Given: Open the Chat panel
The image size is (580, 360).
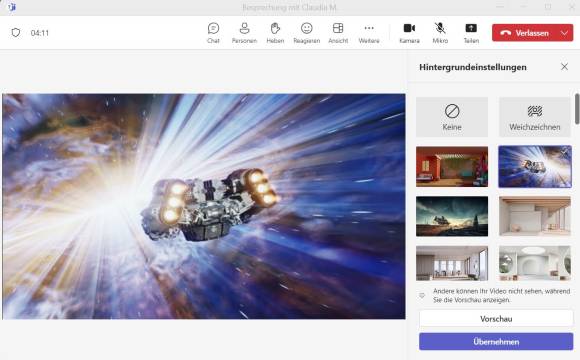Looking at the screenshot, I should coord(213,33).
